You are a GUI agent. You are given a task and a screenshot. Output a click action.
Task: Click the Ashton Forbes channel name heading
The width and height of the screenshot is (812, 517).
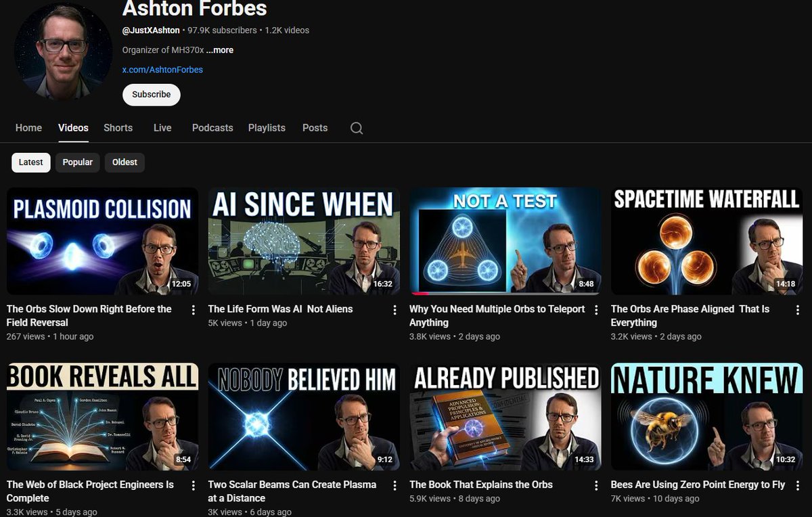[x=195, y=9]
